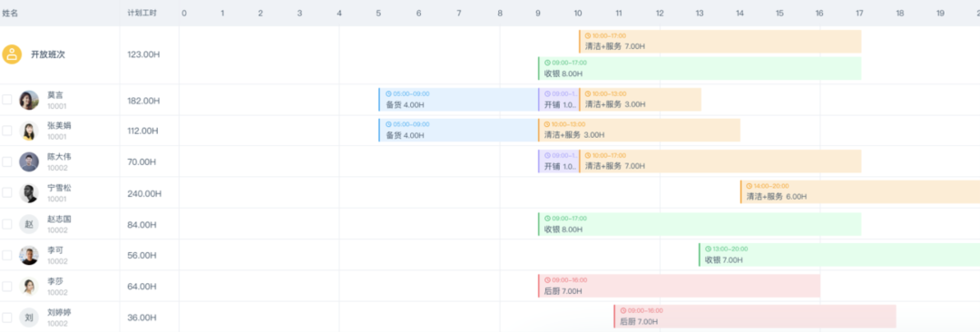
Task: Click the yellow 开放班次 person icon
Action: coord(11,54)
